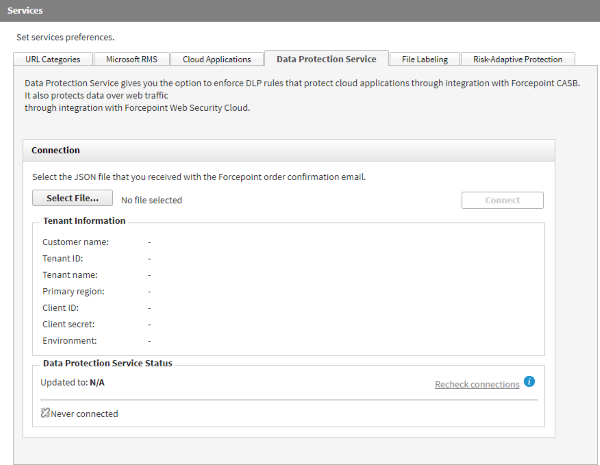Image resolution: width=600 pixels, height=465 pixels.
Task: Click the Never connected status icon
Action: click(x=45, y=413)
